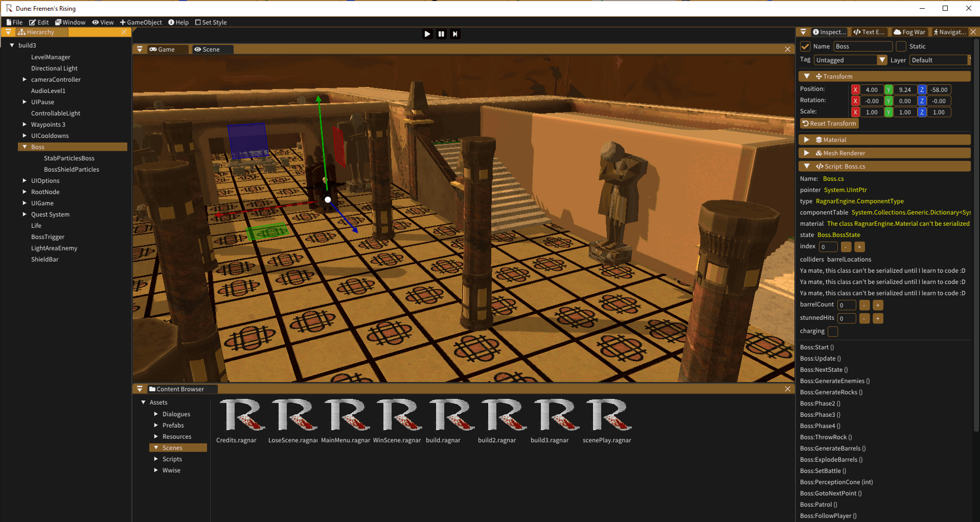Click the Position X value field

pos(871,90)
